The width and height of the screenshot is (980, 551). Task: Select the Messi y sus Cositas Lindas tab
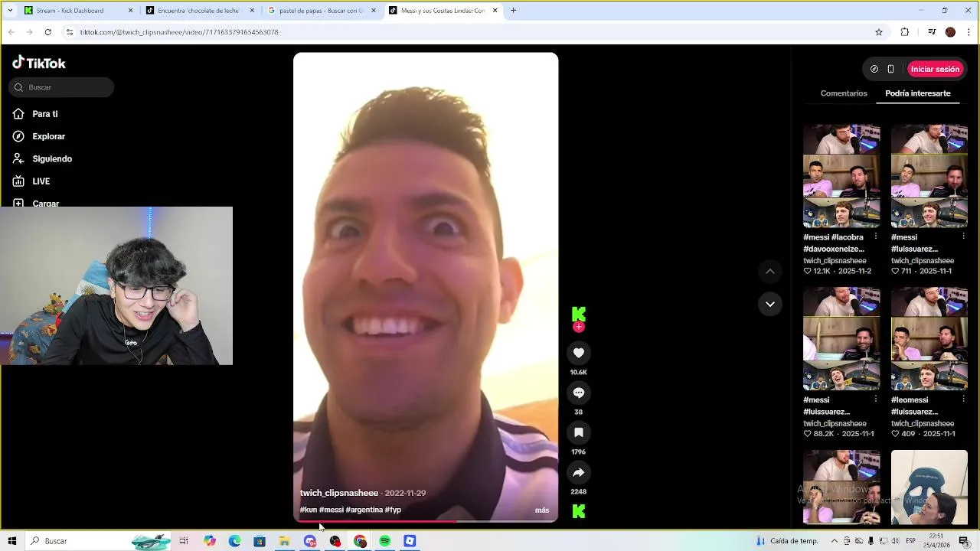443,11
